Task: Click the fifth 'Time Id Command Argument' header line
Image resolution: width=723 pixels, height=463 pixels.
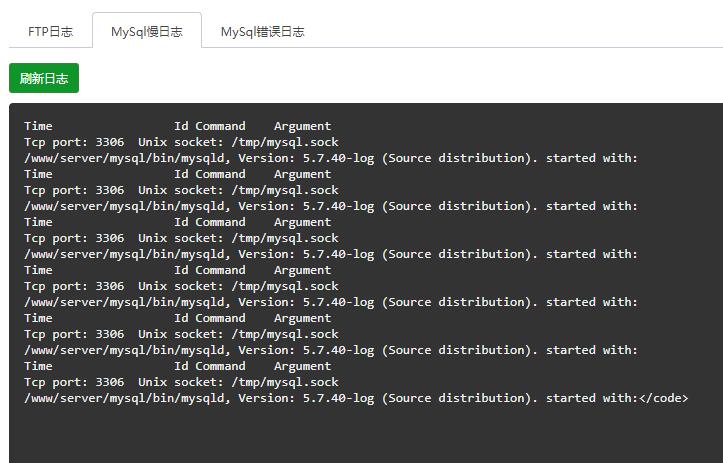Action: click(178, 318)
